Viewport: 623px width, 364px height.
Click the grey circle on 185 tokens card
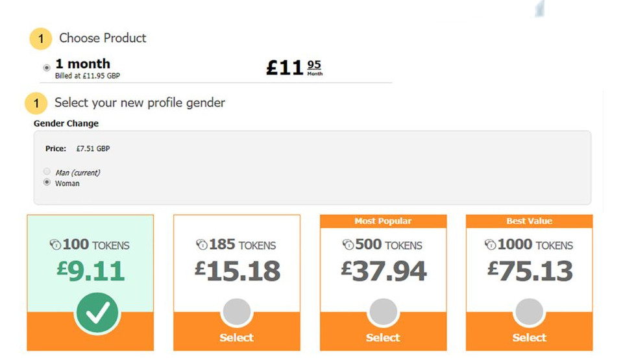pyautogui.click(x=236, y=313)
